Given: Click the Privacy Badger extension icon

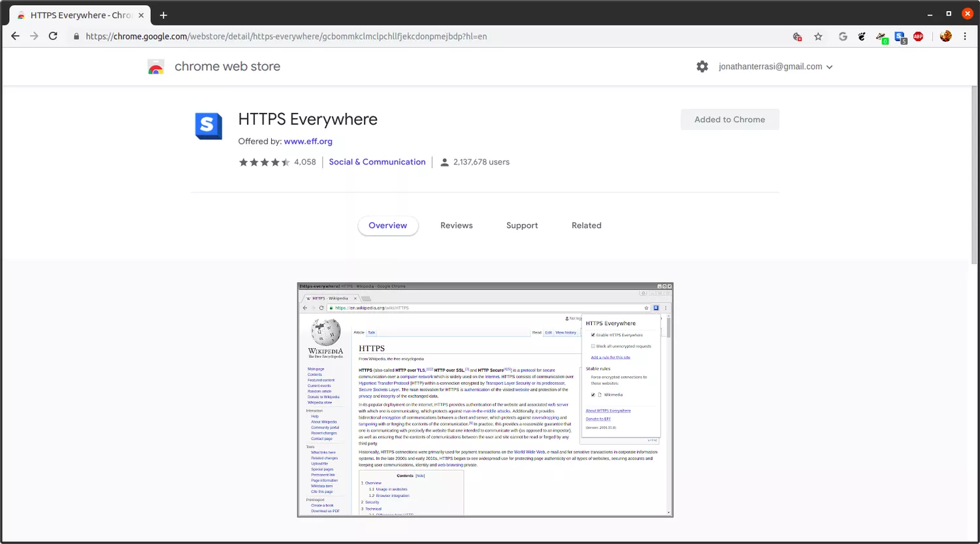Looking at the screenshot, I should (x=881, y=37).
